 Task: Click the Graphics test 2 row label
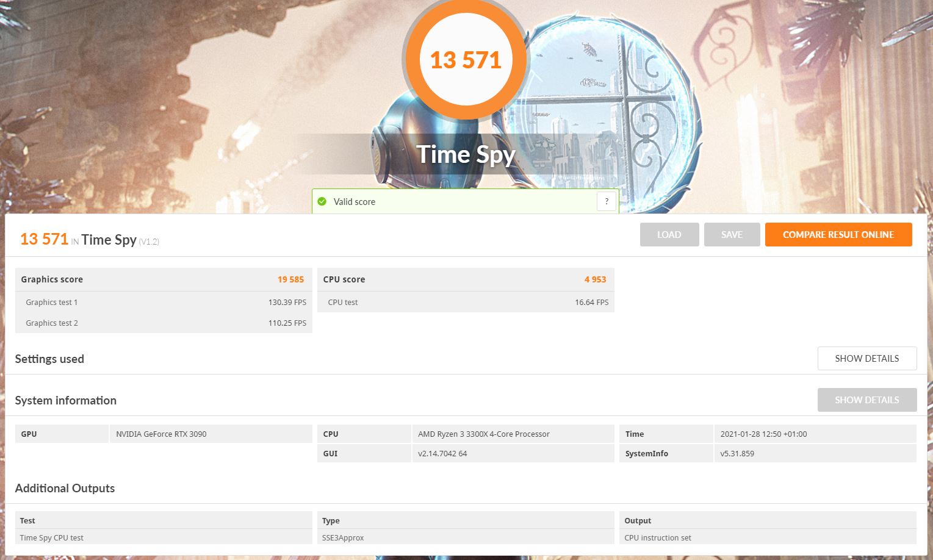[52, 323]
